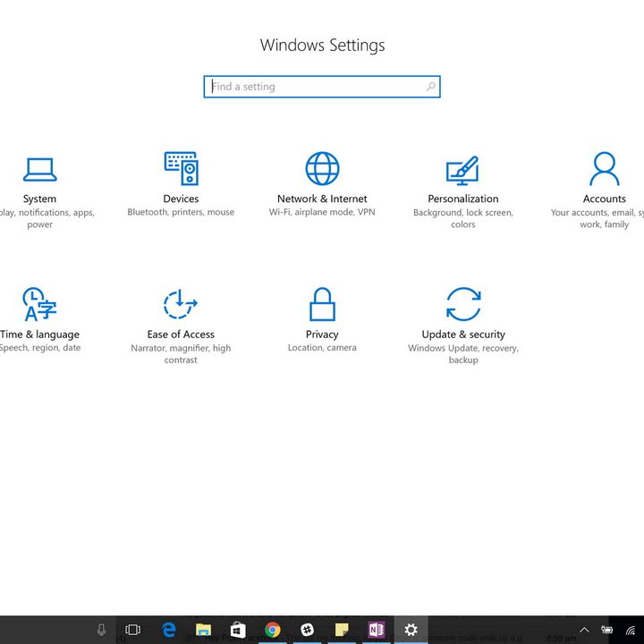Click 'Narrator, magnifier, high contrast' description
644x644 pixels.
click(x=181, y=353)
